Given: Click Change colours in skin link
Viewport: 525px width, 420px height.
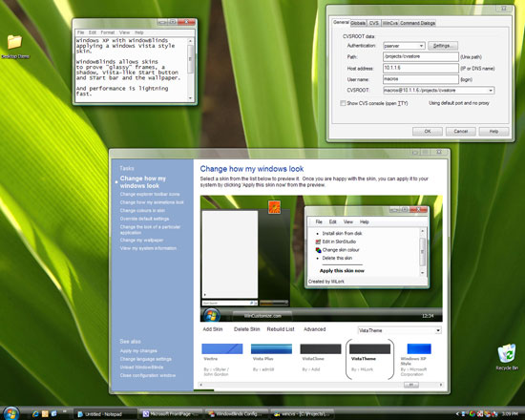Looking at the screenshot, I should (142, 210).
